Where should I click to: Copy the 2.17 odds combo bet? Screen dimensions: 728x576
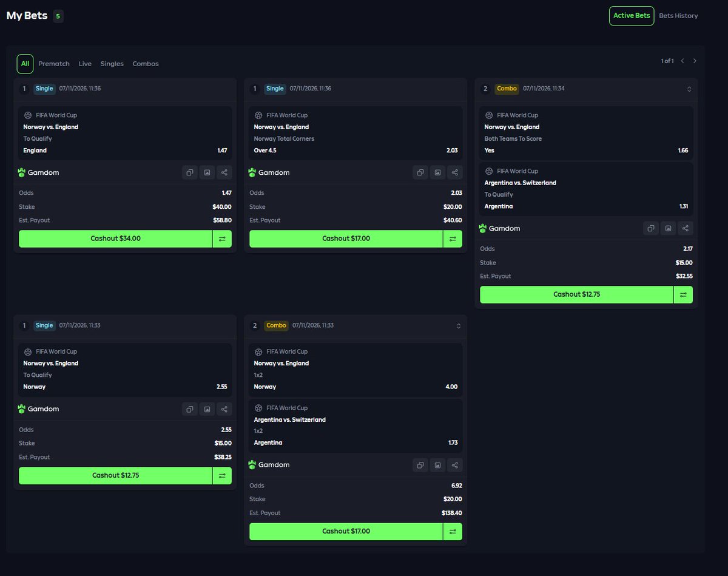click(651, 228)
